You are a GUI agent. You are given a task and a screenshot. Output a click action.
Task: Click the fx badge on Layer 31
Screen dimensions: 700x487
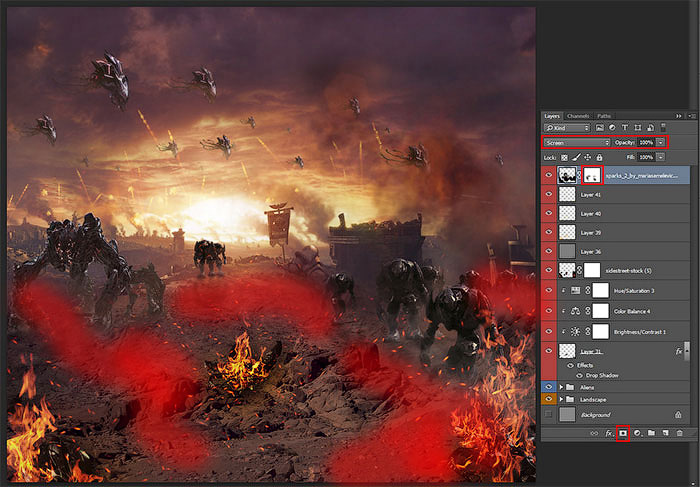point(679,351)
